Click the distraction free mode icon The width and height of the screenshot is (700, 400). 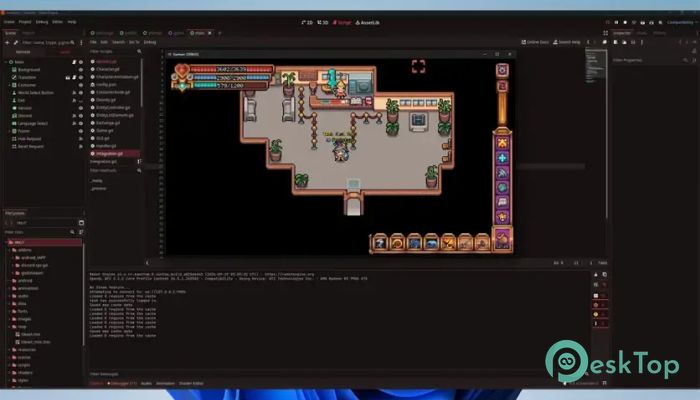pyautogui.click(x=605, y=33)
